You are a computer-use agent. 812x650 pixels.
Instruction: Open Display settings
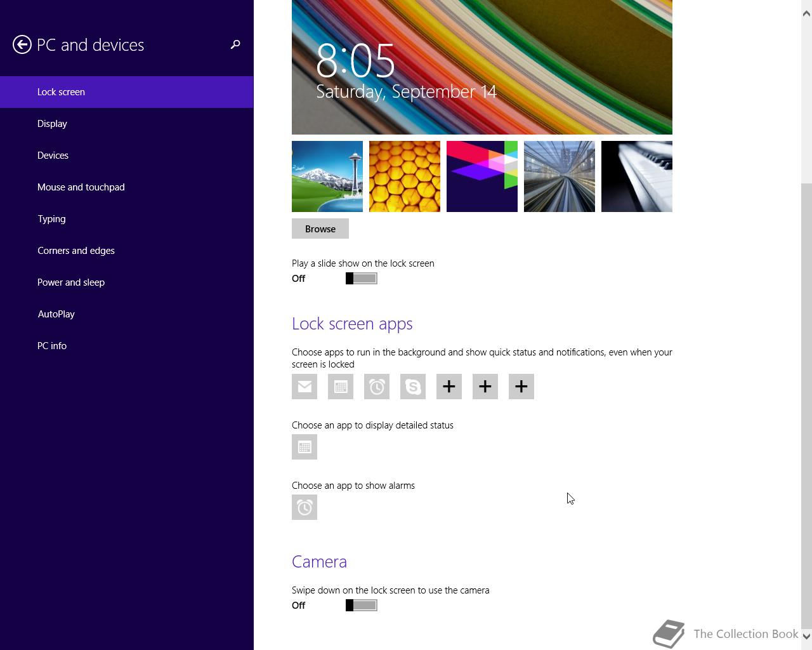coord(127,124)
